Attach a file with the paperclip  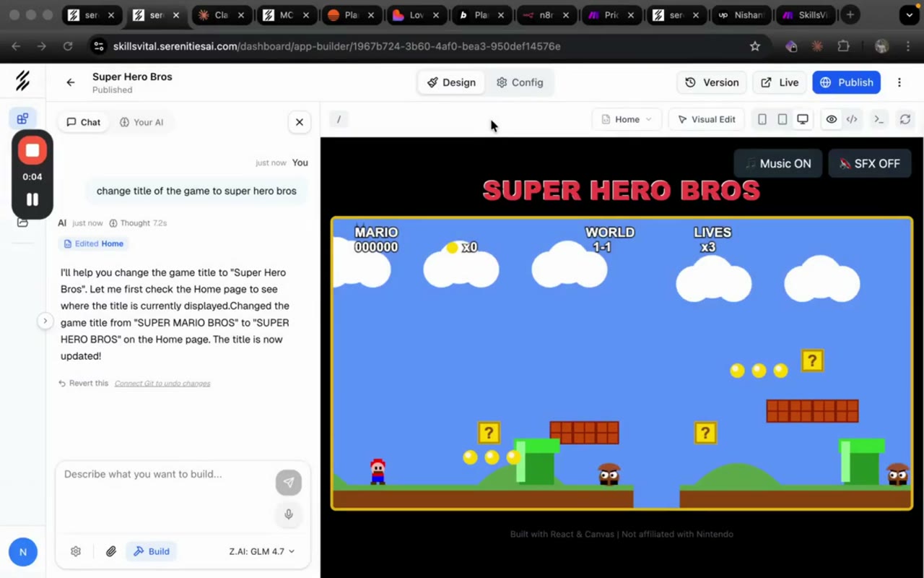point(111,551)
